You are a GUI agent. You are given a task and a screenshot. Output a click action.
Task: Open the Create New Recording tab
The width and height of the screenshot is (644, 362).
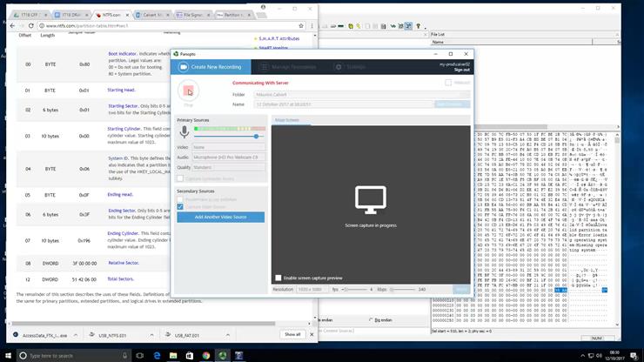click(211, 67)
